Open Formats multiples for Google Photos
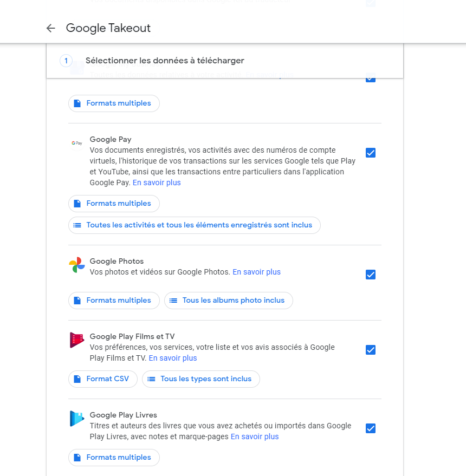The image size is (466, 476). (x=114, y=301)
